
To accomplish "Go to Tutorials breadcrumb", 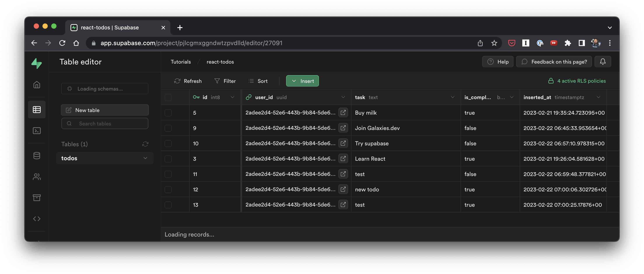I will [x=181, y=62].
